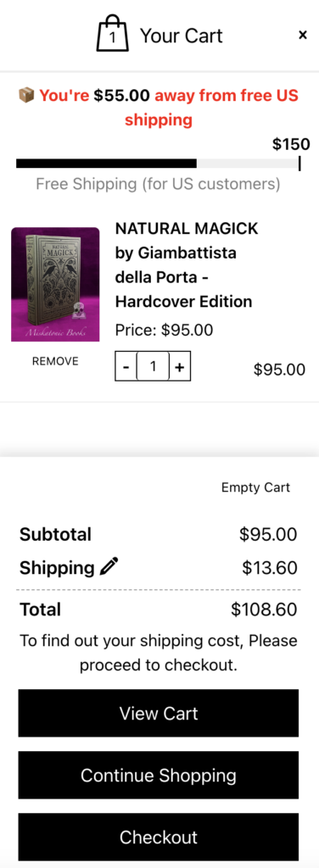Empty the cart
The height and width of the screenshot is (868, 319).
point(255,487)
